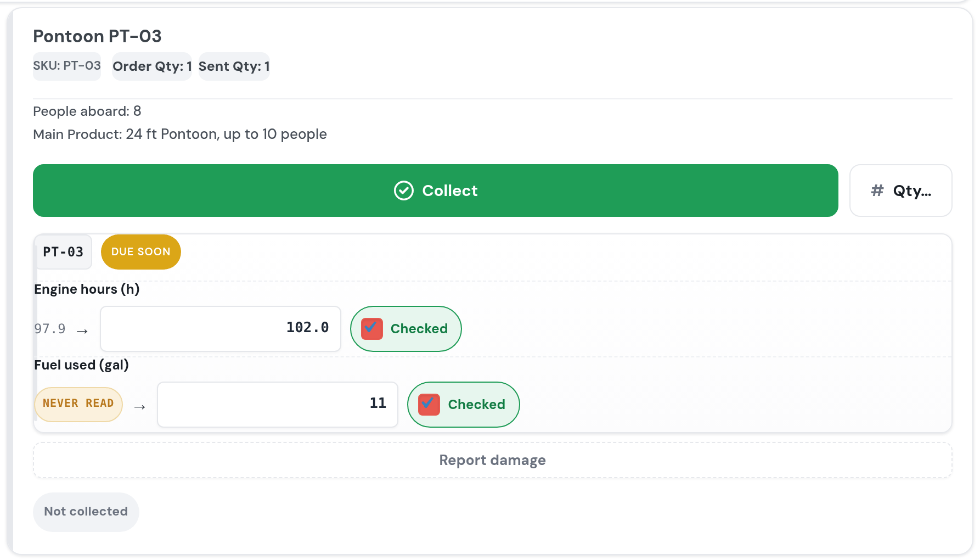This screenshot has height=560, width=980.
Task: Click the circled checkmark icon on Collect
Action: pos(404,191)
